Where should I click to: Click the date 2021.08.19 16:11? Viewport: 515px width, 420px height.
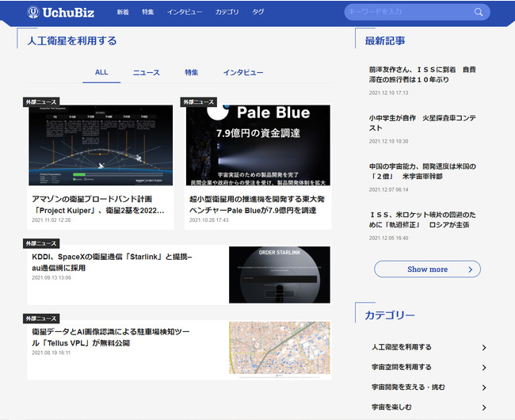coord(51,353)
